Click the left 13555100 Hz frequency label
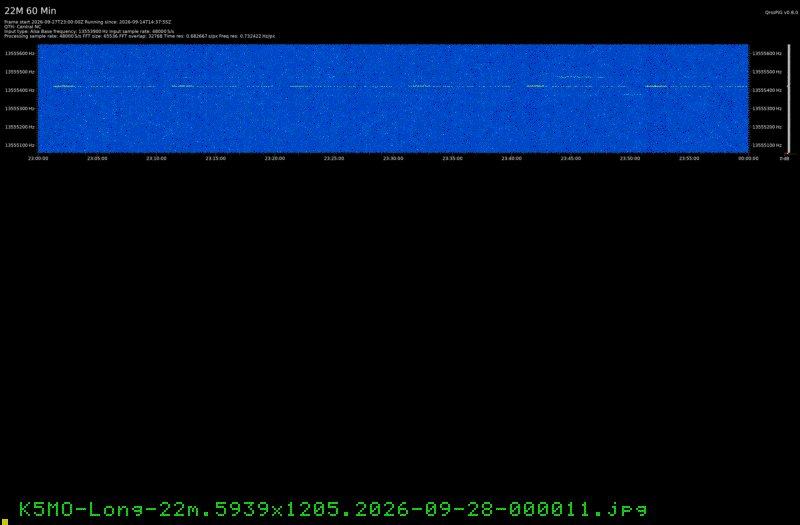Viewport: 800px width, 525px height. [x=20, y=145]
